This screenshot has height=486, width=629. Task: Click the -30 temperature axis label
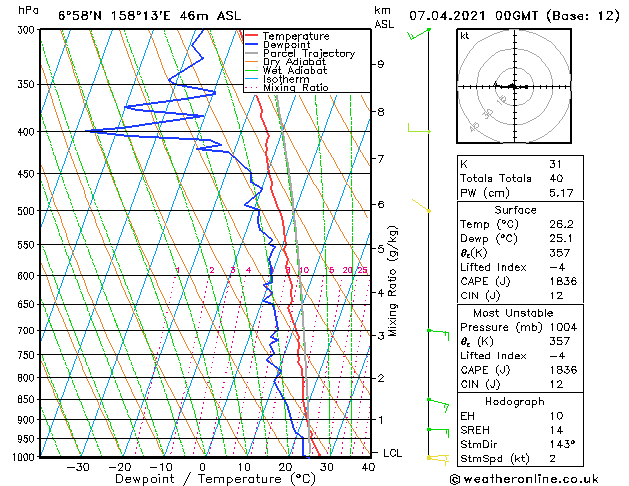(x=77, y=467)
